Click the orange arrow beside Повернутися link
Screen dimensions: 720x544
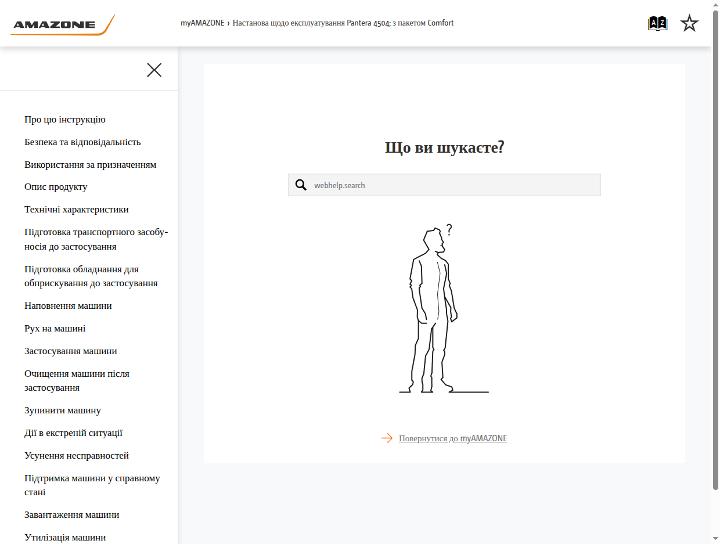[x=387, y=438]
